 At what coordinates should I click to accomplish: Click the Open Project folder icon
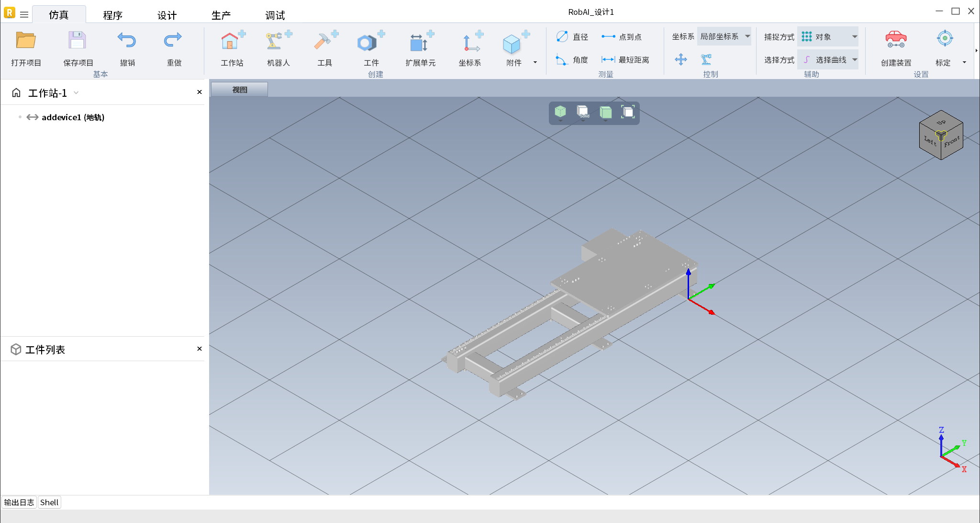tap(26, 41)
